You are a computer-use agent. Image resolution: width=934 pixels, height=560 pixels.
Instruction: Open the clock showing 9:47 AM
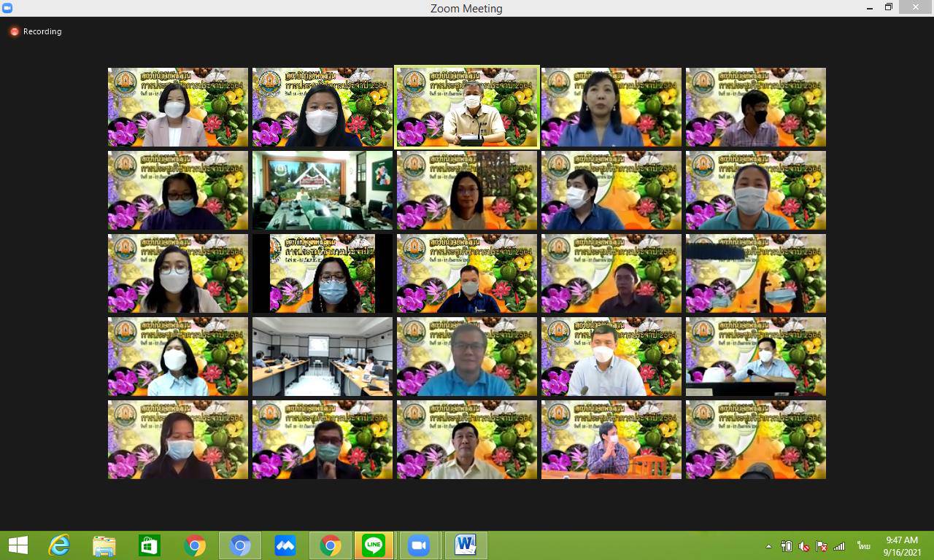tap(902, 546)
